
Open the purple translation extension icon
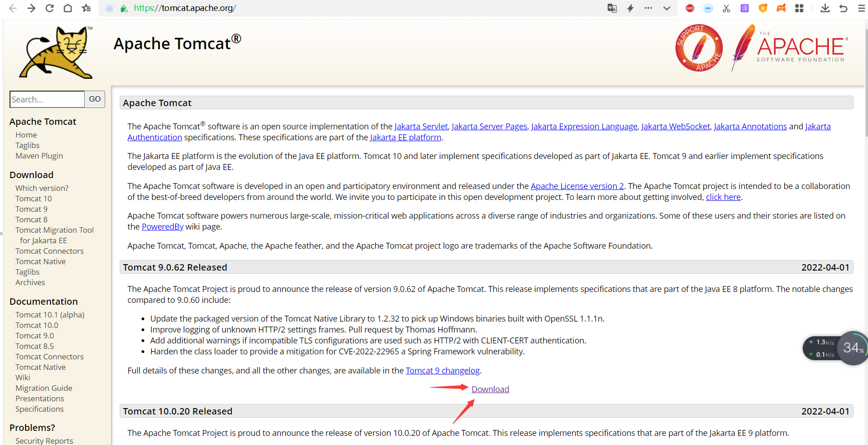click(745, 8)
